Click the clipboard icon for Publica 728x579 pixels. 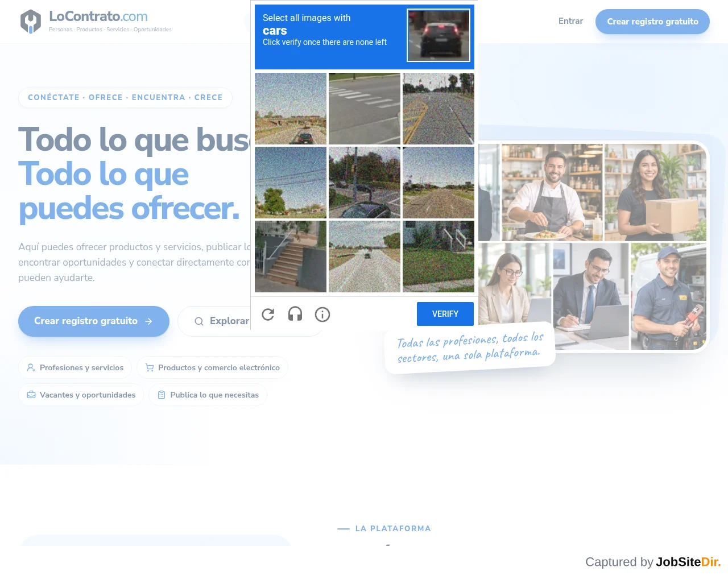coord(162,395)
